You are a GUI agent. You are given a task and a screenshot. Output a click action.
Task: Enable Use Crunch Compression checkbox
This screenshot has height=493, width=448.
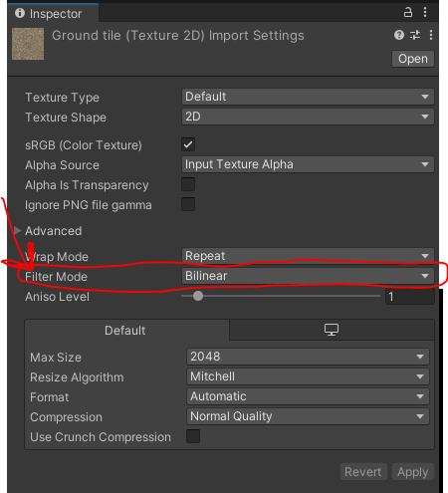(193, 436)
